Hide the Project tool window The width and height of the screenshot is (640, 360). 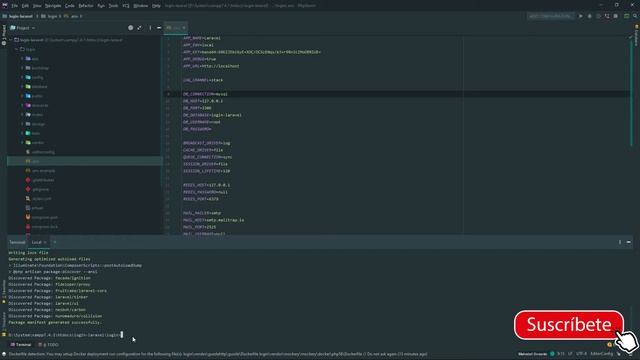point(159,28)
